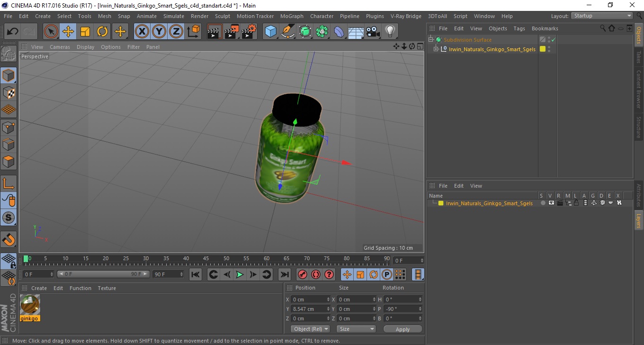This screenshot has height=345, width=644.
Task: Click the yellow layer color swatch
Action: pyautogui.click(x=441, y=203)
